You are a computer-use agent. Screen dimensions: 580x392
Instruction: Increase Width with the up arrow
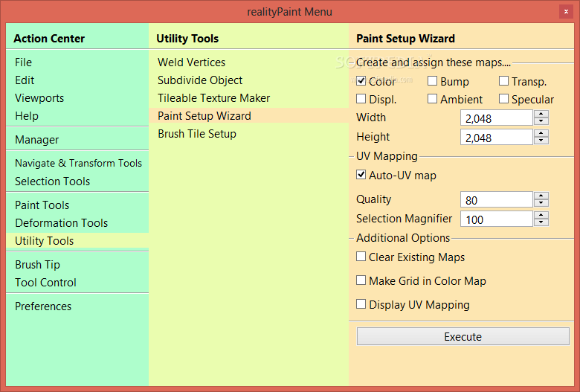tap(541, 114)
